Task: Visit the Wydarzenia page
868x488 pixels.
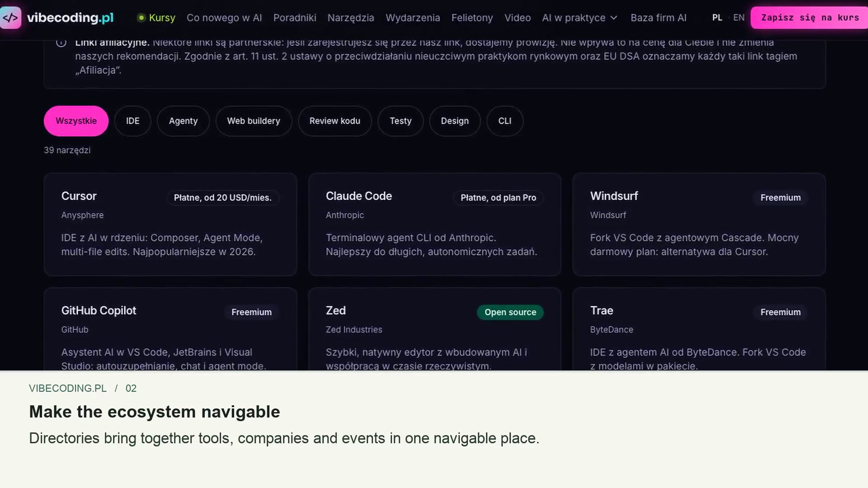Action: click(x=413, y=18)
